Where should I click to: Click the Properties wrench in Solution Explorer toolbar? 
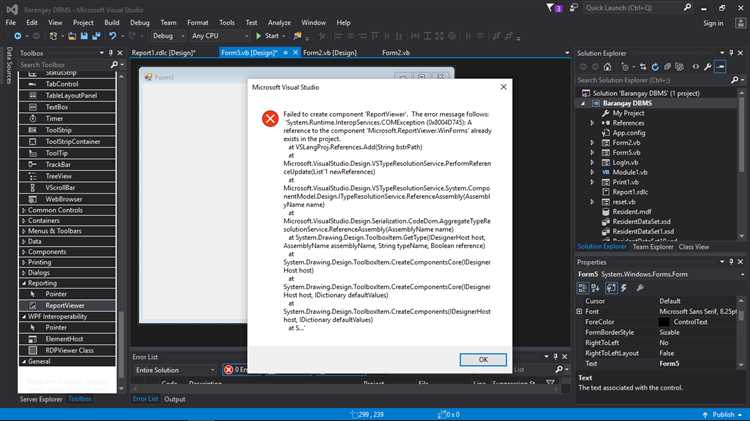point(708,67)
